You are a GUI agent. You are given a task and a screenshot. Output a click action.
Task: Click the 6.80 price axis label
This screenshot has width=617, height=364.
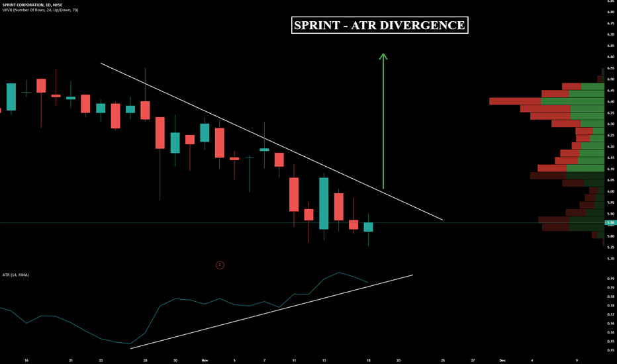[x=610, y=12]
